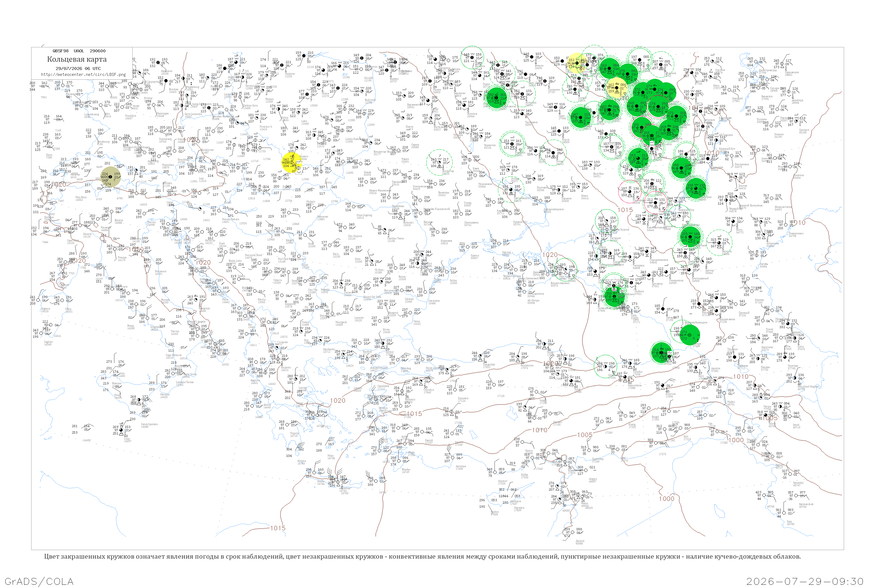Image resolution: width=882 pixels, height=588 pixels.
Task: Click the "Frankfurt 10637" station label
Action: point(130,117)
